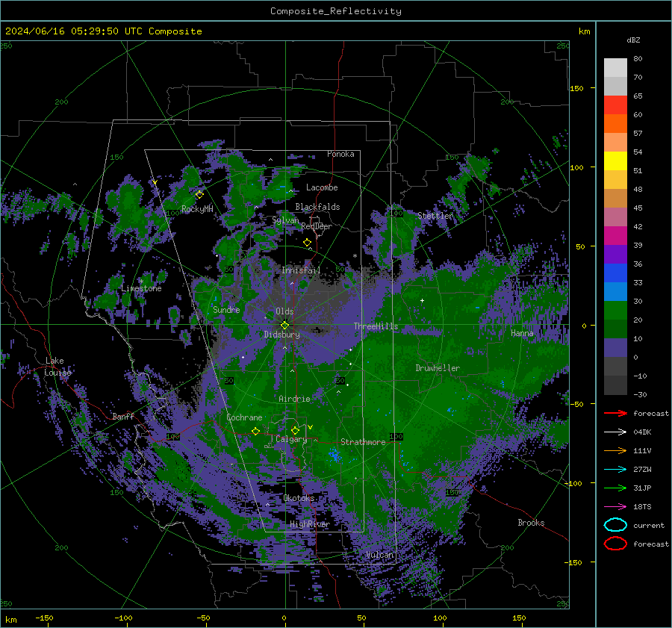Click the 18TS text in the legend
This screenshot has width=672, height=628.
pyautogui.click(x=642, y=507)
